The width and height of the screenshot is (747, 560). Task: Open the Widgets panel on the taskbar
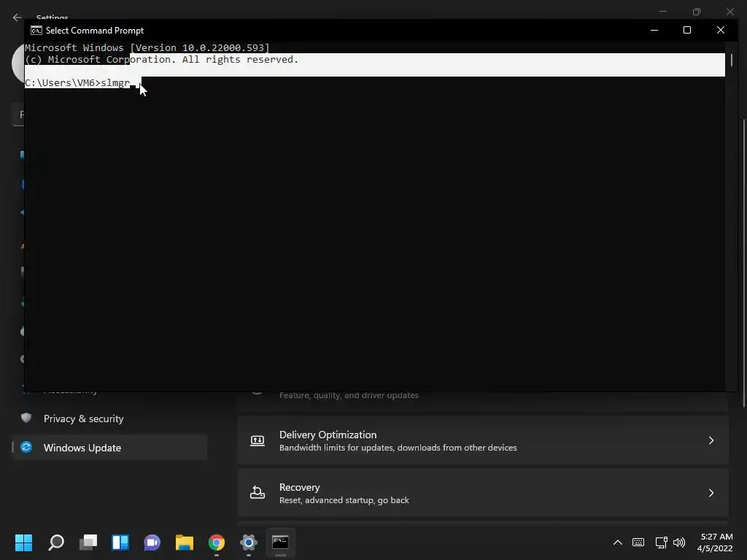(120, 542)
